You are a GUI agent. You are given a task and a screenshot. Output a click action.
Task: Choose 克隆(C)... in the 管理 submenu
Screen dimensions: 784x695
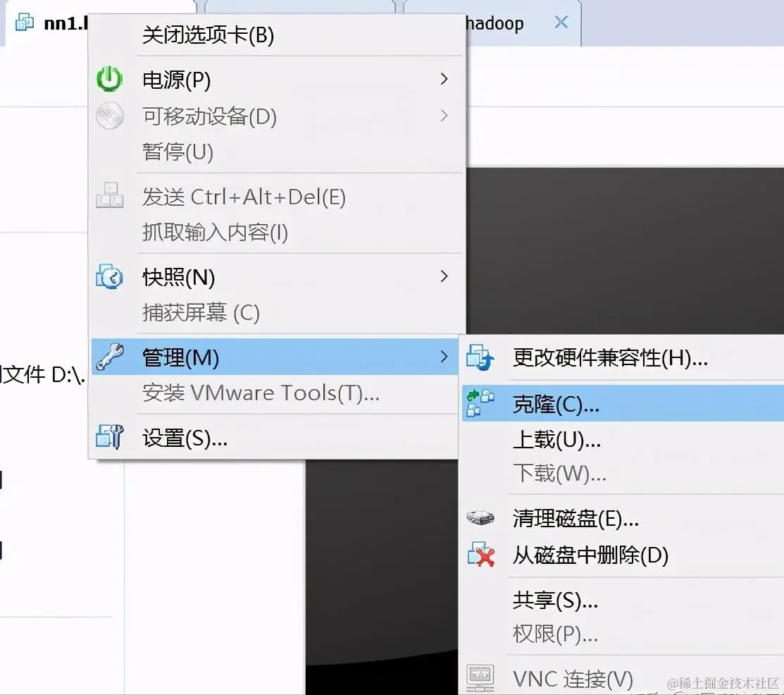click(623, 403)
